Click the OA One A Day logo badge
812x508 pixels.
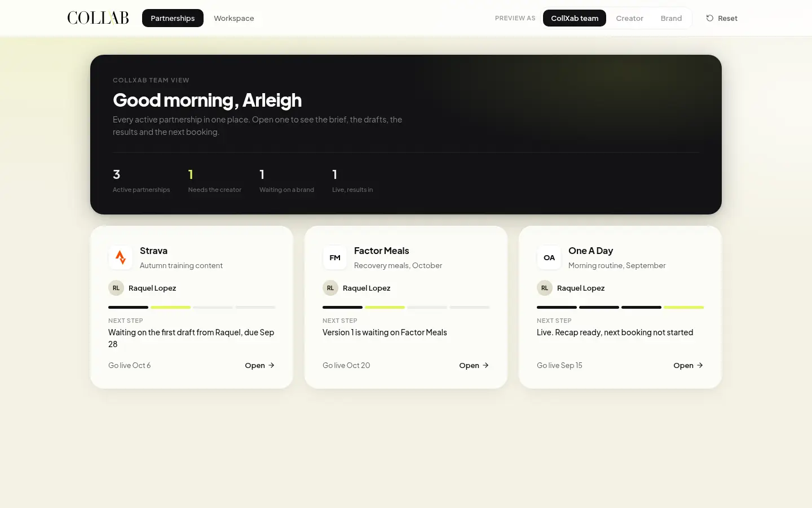549,257
